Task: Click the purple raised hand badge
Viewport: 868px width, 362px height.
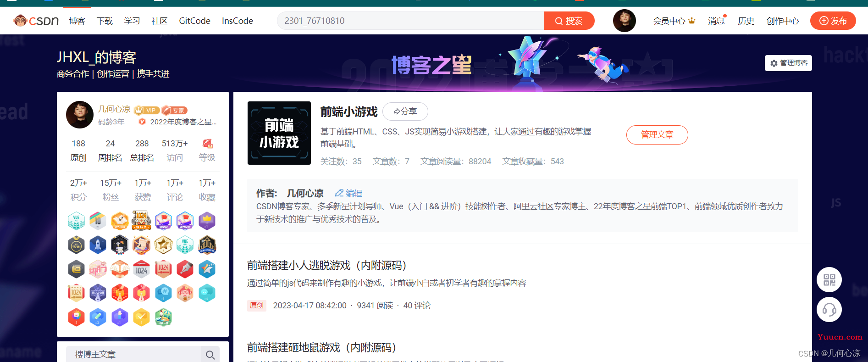Action: [120, 317]
